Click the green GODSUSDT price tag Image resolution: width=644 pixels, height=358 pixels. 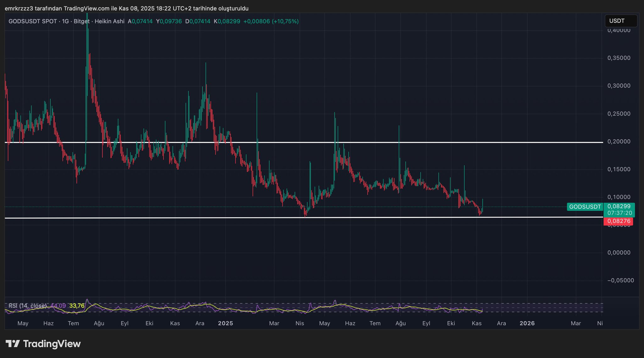[585, 207]
